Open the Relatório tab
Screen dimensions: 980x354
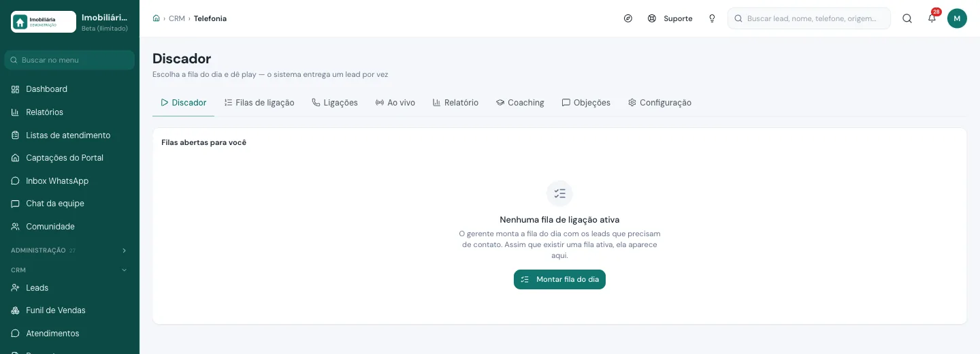(x=455, y=103)
